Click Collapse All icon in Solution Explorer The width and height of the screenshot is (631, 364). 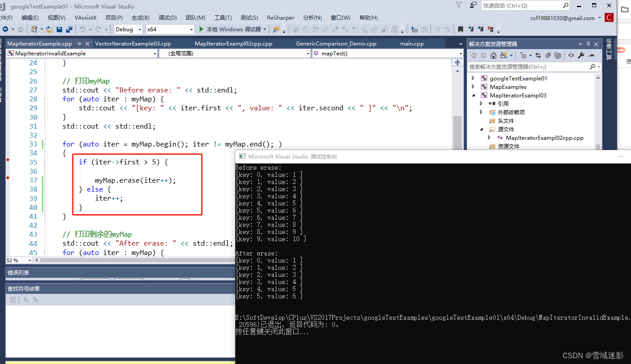pos(548,55)
